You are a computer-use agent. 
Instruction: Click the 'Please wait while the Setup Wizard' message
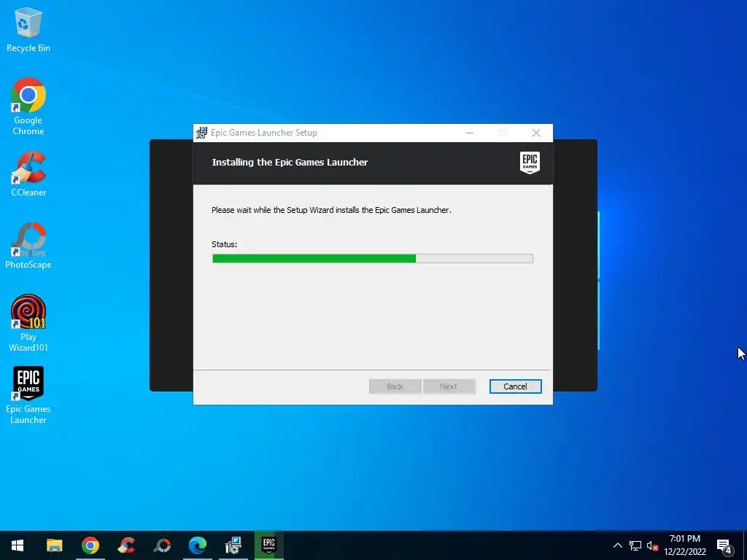coord(331,210)
